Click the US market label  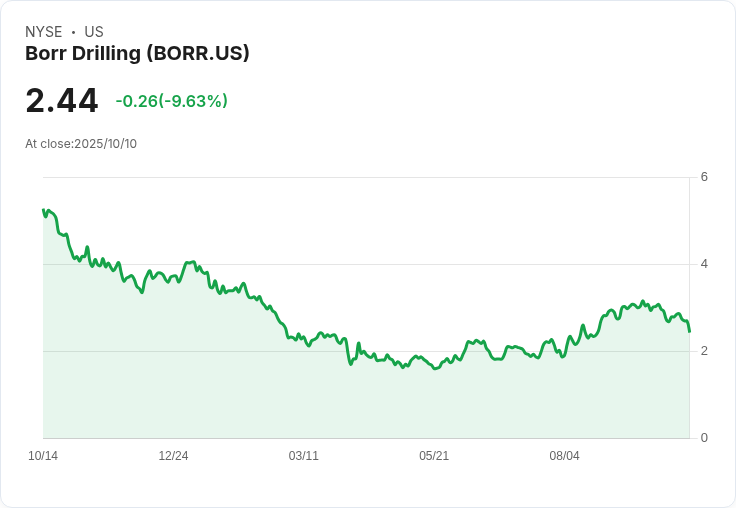point(94,32)
